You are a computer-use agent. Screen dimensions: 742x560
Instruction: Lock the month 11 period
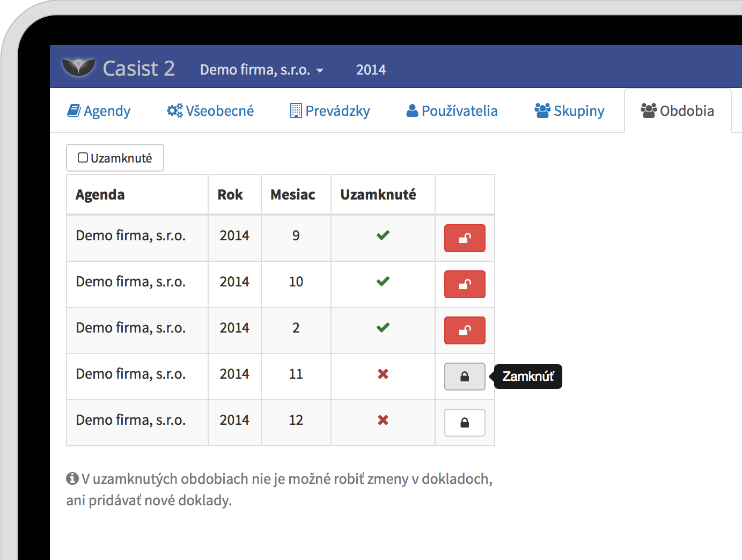coord(465,377)
